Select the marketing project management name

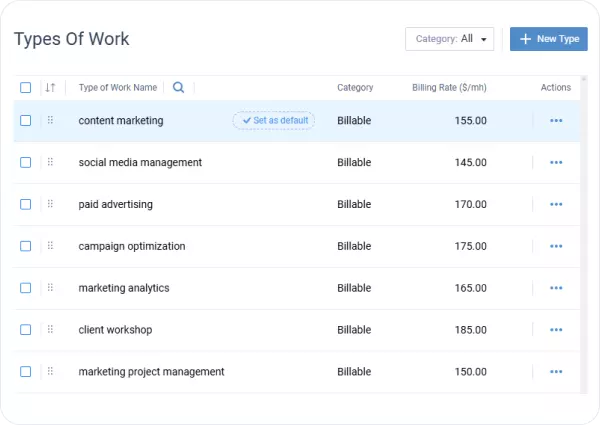tap(152, 371)
